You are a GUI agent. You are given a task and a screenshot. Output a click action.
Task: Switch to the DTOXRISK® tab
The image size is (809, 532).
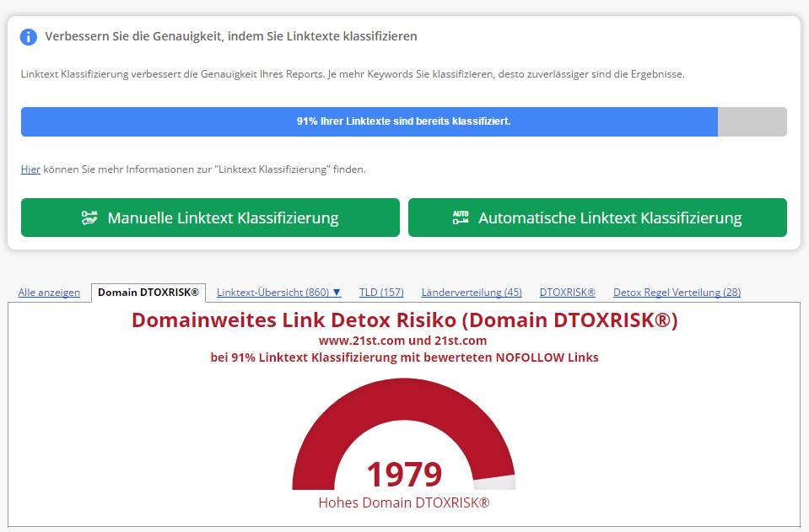(568, 293)
